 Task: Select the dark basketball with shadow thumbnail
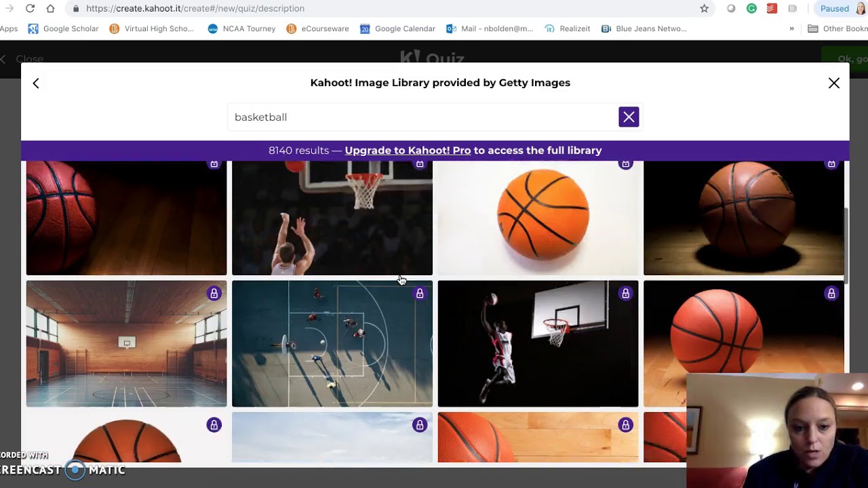pyautogui.click(x=743, y=218)
